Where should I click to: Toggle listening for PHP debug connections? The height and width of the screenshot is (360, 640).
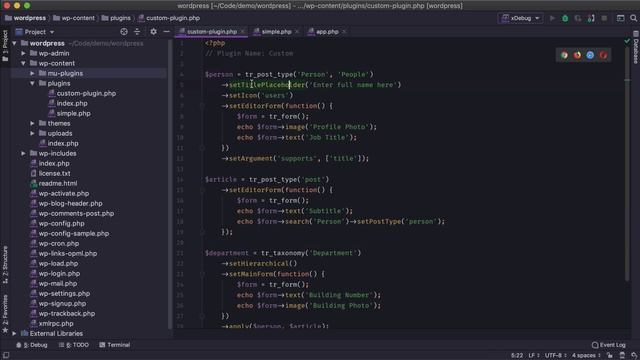(591, 18)
